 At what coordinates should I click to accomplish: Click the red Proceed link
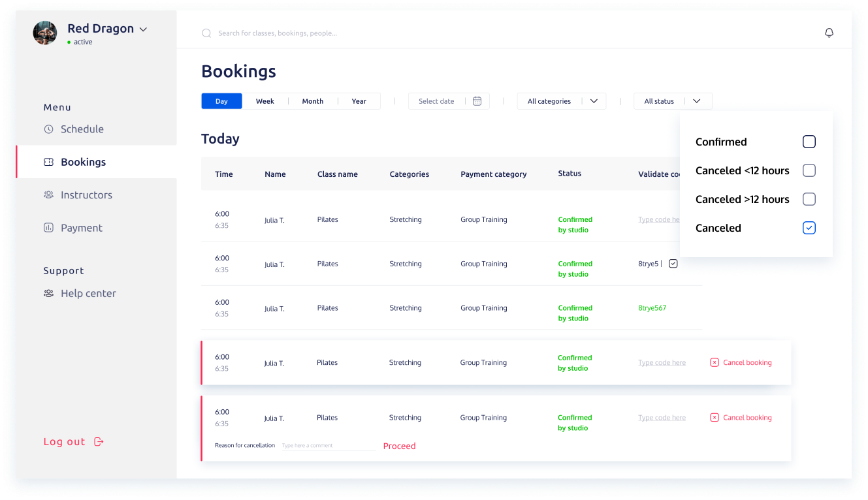click(400, 446)
